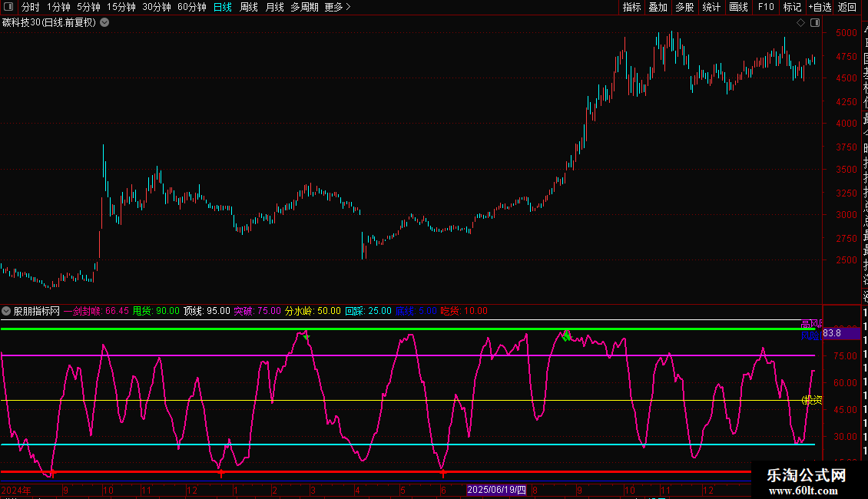The height and width of the screenshot is (499, 868).
Task: Select the 5分钟 period
Action: (x=88, y=7)
